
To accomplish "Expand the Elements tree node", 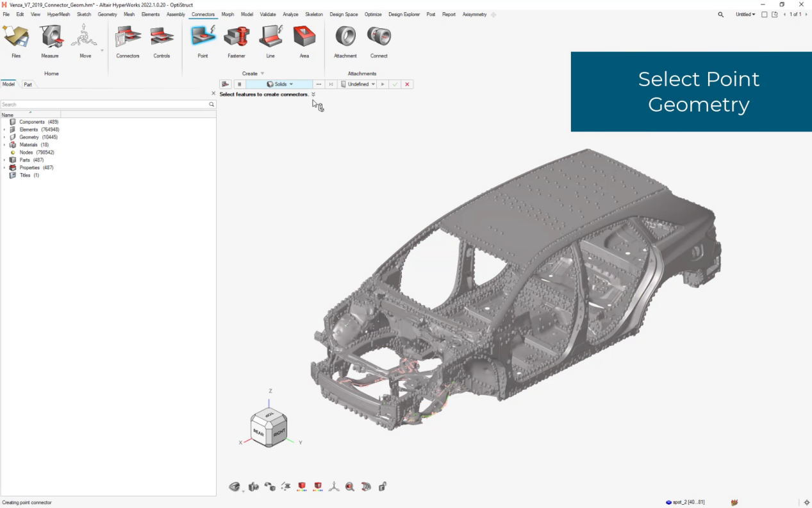I will click(4, 130).
